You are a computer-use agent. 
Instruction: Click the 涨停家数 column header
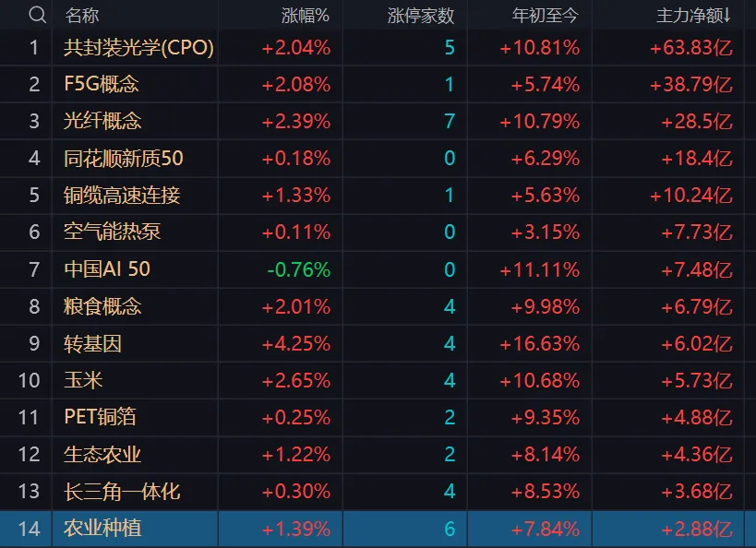coord(421,16)
